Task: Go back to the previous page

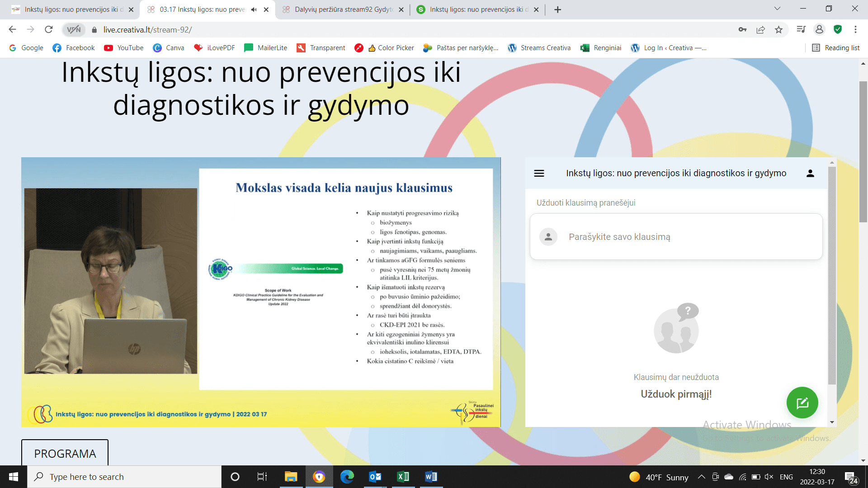Action: [12, 29]
